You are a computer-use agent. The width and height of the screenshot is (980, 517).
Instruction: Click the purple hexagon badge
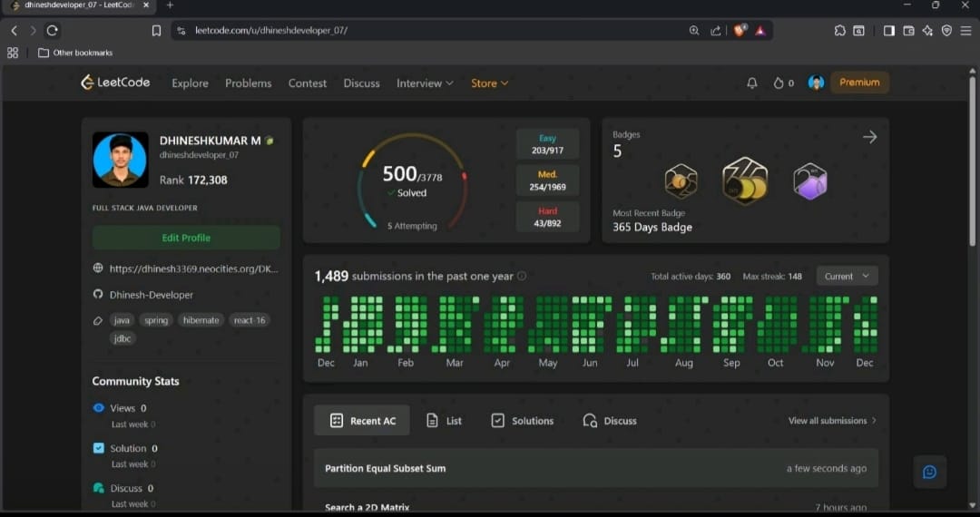810,181
